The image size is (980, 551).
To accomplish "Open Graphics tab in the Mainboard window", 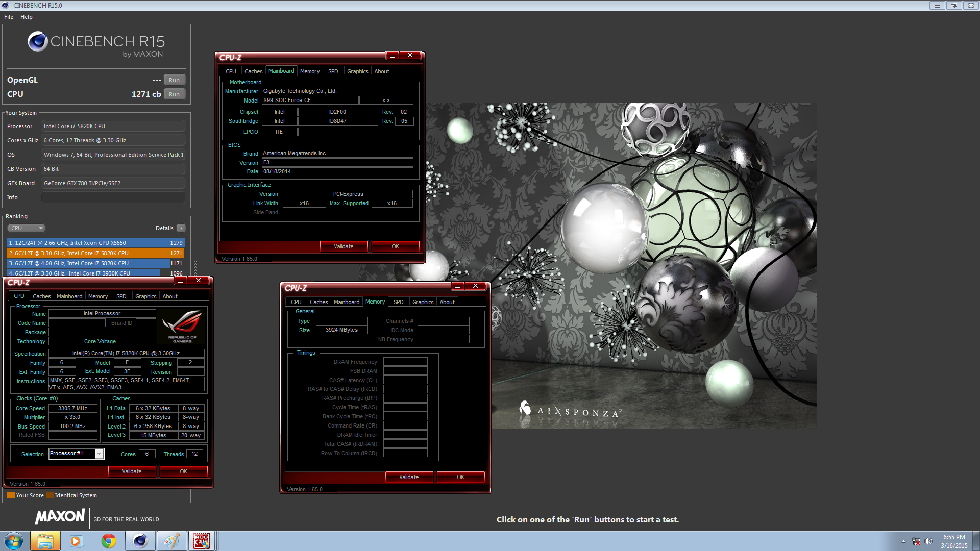I will [357, 71].
